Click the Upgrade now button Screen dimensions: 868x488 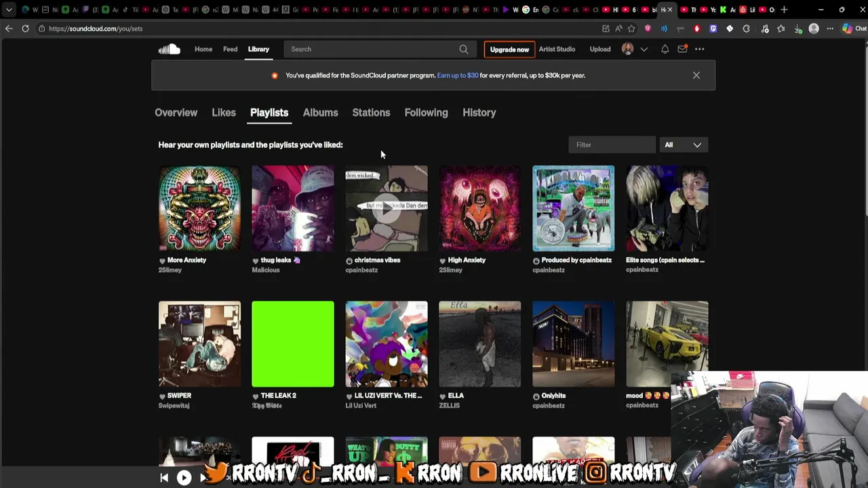click(x=509, y=49)
